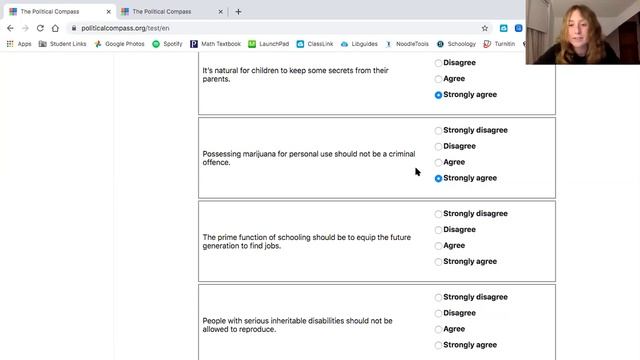Select Agree for inheritable disabilities question
This screenshot has height=360, width=640.
[438, 329]
